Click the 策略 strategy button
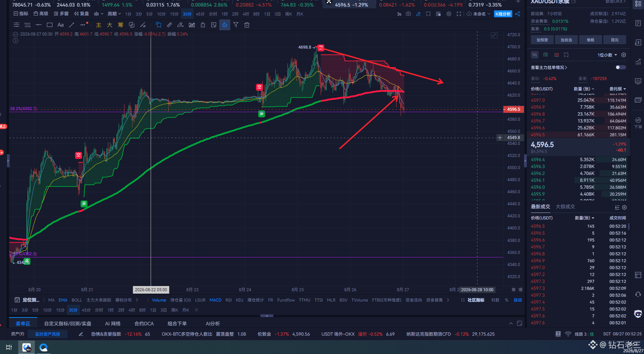Screen dimensions: 644x354 pos(591,40)
